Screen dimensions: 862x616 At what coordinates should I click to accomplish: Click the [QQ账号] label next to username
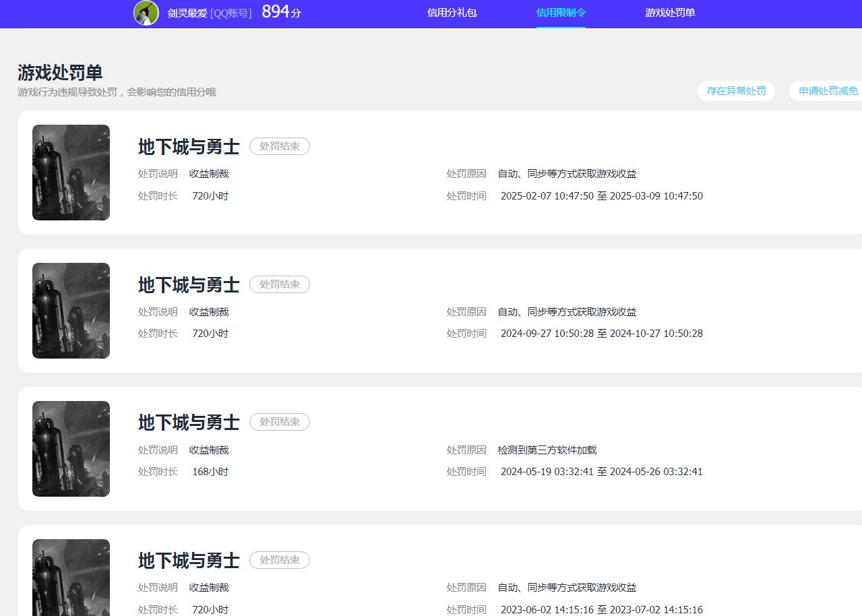pyautogui.click(x=230, y=13)
